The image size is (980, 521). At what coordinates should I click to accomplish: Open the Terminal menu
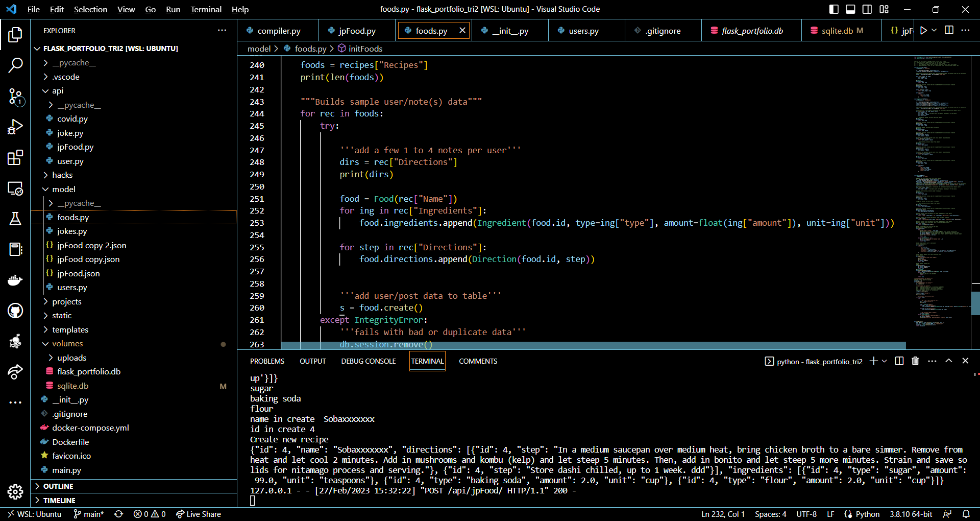[x=206, y=9]
